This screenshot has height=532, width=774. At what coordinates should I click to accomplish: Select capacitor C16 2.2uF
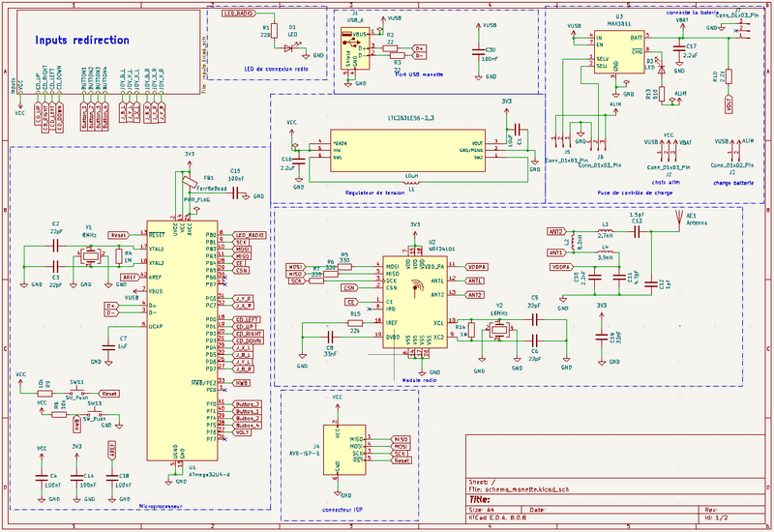click(x=299, y=161)
